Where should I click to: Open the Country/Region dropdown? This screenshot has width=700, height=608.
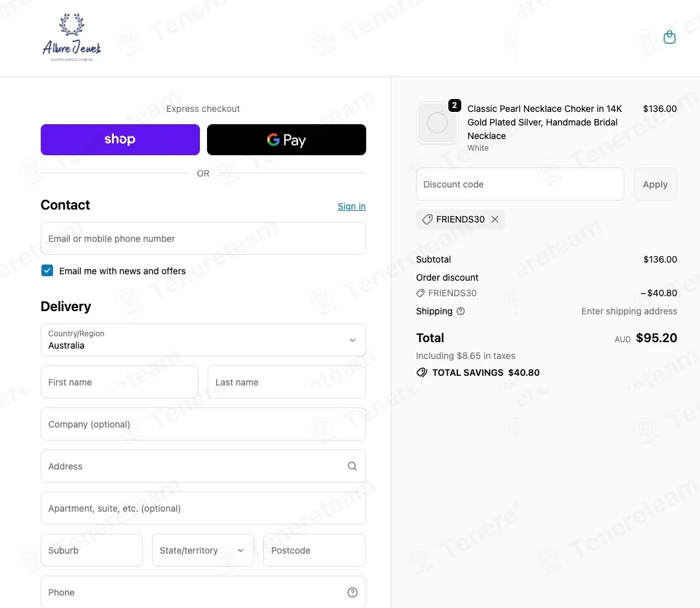point(203,340)
